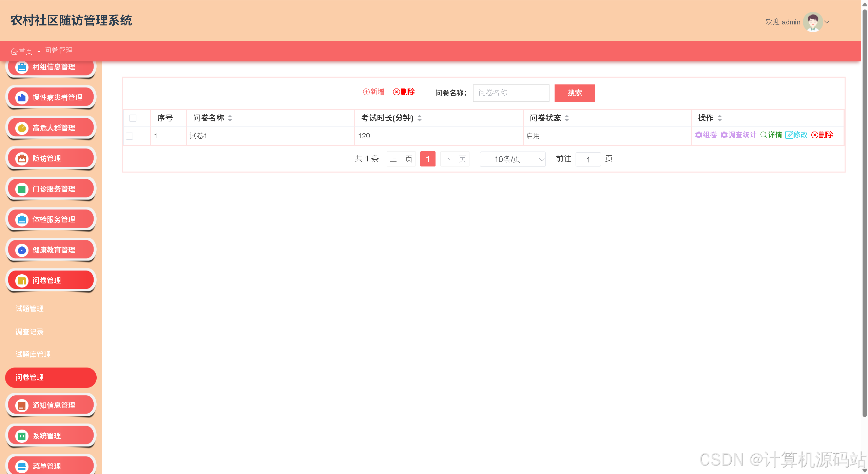Click the toolbar 删除 cross icon
Screen dimensions: 868x474
tap(396, 92)
